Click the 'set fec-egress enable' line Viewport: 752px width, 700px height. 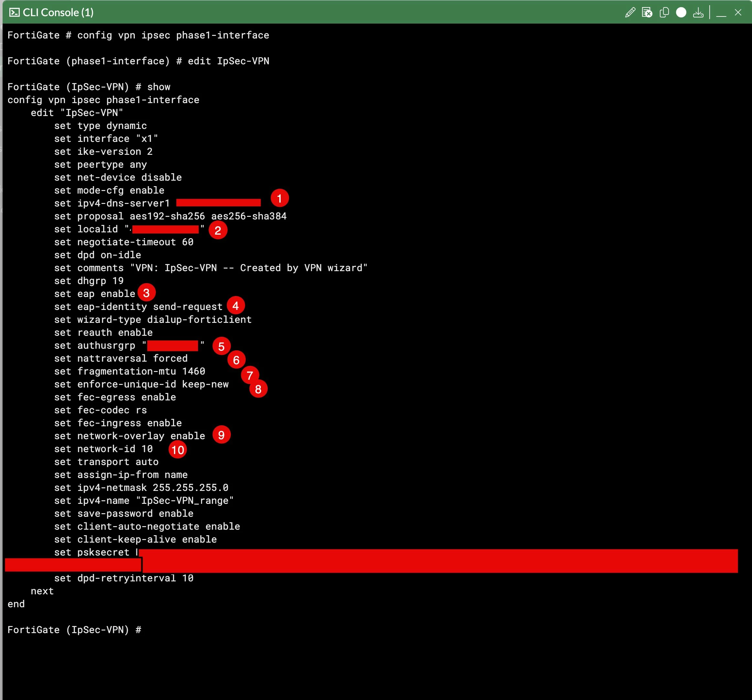(115, 397)
